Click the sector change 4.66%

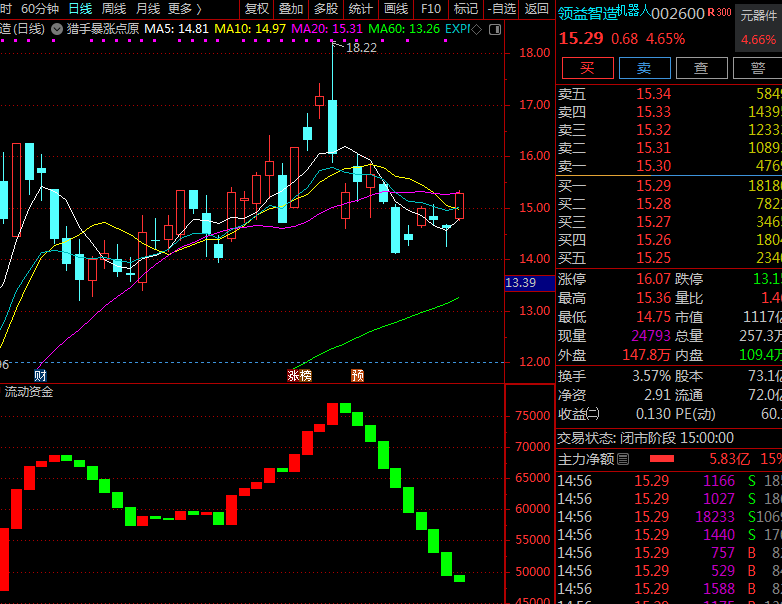pos(758,39)
